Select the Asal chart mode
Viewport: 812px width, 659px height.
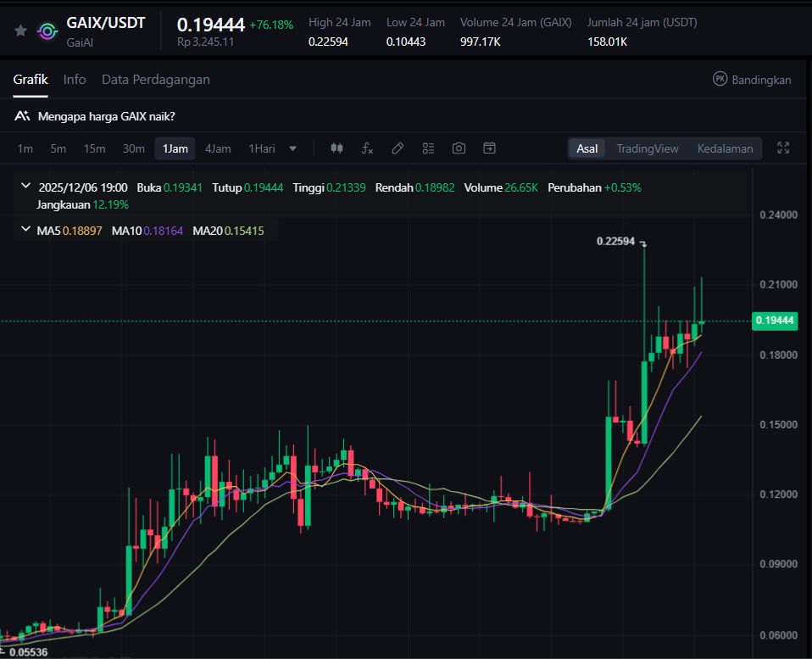tap(587, 148)
